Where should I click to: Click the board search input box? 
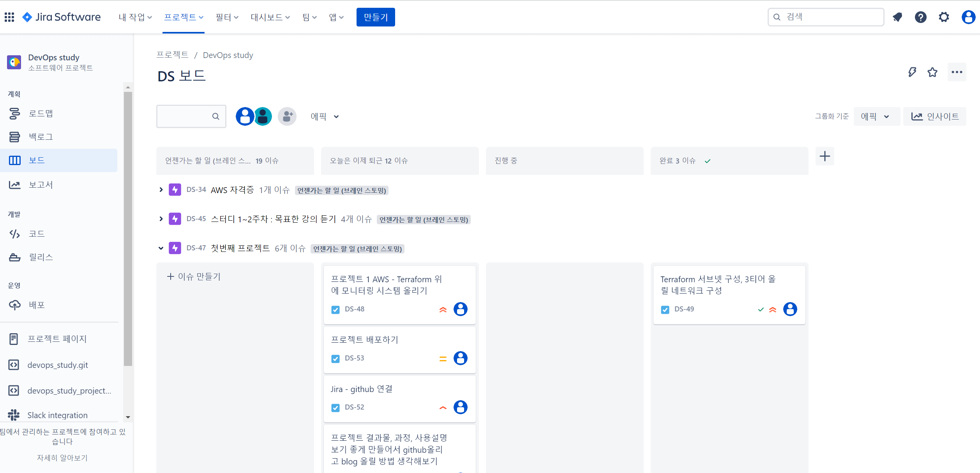pos(191,116)
